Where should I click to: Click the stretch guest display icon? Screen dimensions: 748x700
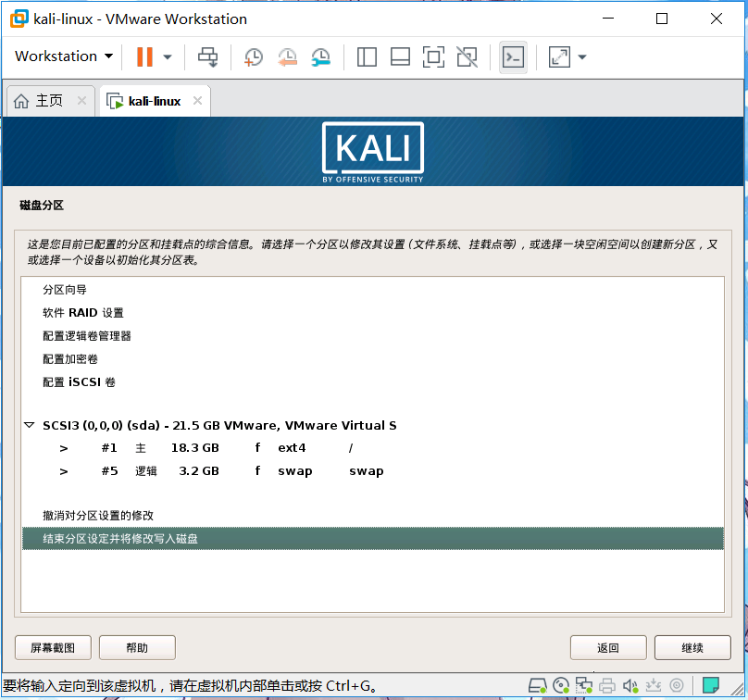(559, 56)
